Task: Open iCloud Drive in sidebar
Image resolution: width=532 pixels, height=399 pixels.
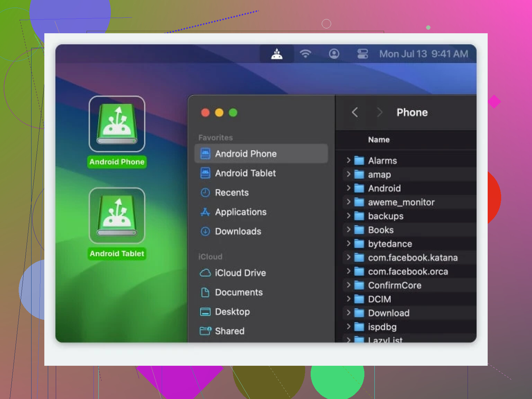Action: click(x=240, y=273)
